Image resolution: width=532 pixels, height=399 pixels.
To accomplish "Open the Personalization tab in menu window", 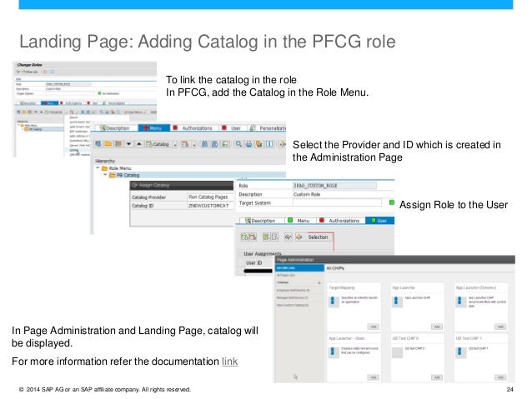I will coord(267,127).
